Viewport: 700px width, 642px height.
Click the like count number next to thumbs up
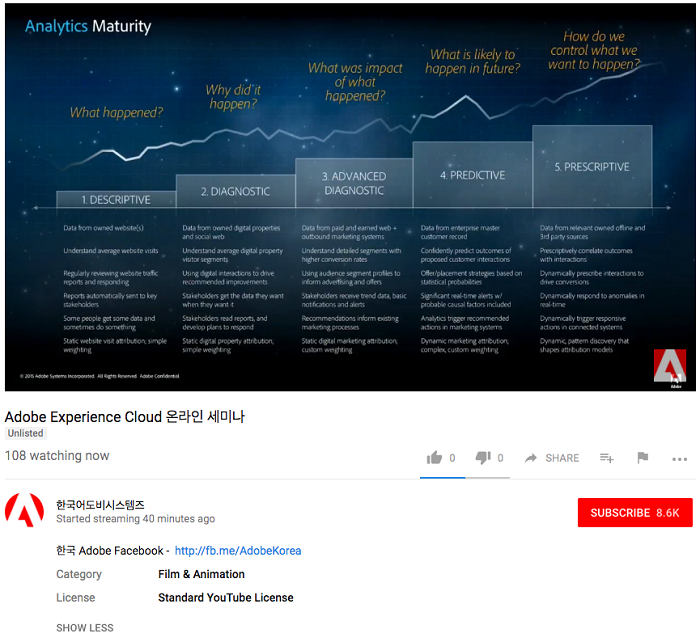452,458
